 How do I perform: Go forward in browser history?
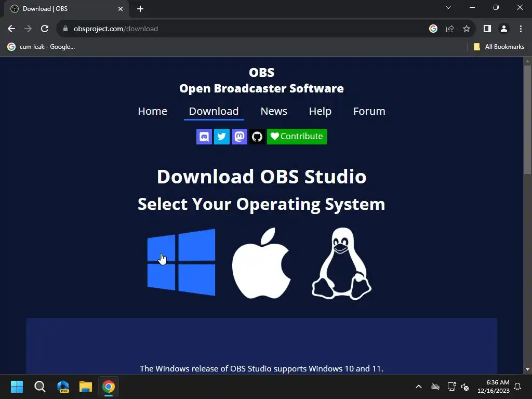click(28, 29)
